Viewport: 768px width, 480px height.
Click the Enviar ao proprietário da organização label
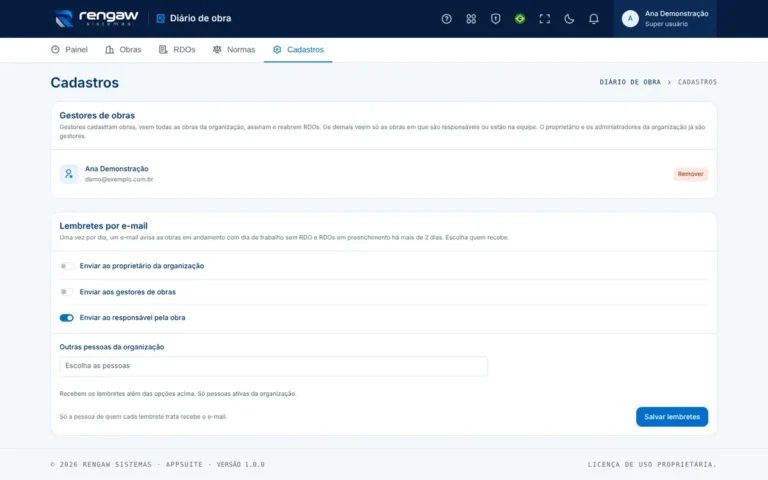142,266
